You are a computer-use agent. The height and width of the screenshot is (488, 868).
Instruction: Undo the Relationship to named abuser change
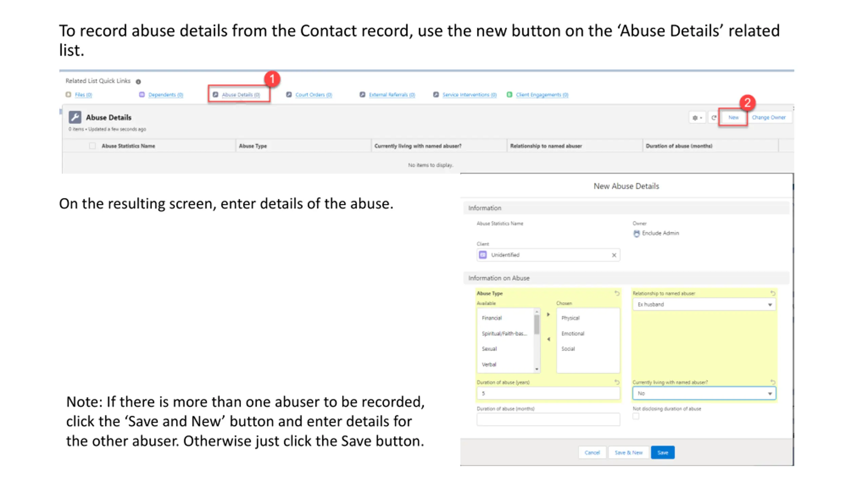[x=773, y=293]
